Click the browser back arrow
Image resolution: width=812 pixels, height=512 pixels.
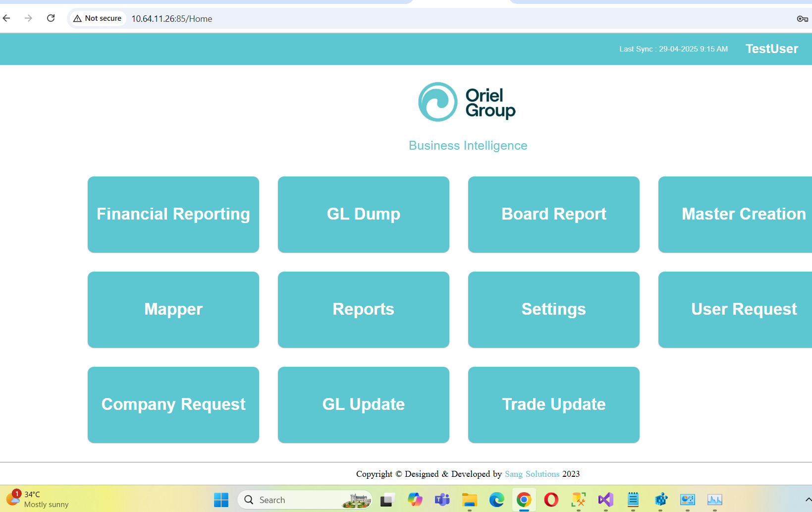point(6,18)
